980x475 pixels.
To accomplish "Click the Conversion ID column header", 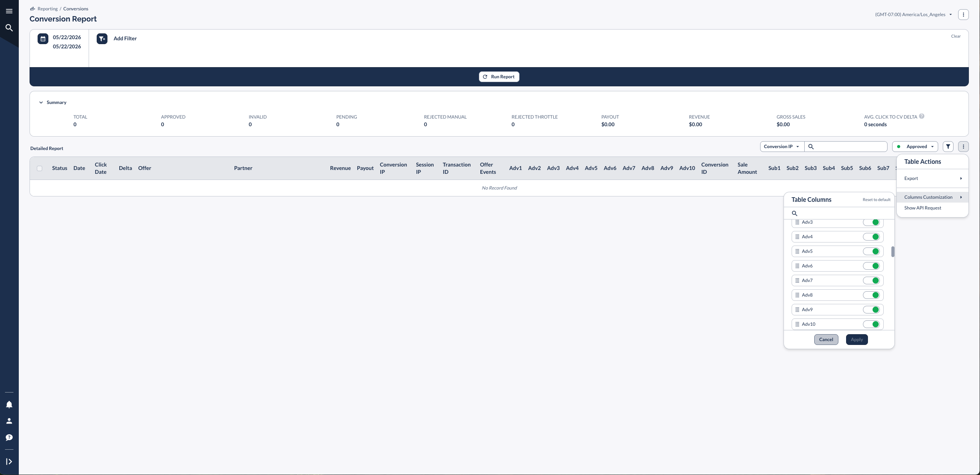I will [x=714, y=168].
